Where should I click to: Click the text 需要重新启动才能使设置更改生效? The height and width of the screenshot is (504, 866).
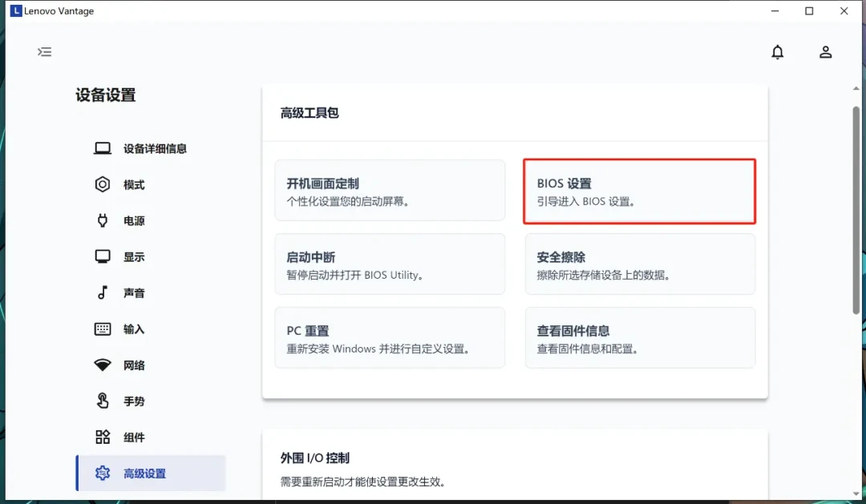[x=363, y=482]
